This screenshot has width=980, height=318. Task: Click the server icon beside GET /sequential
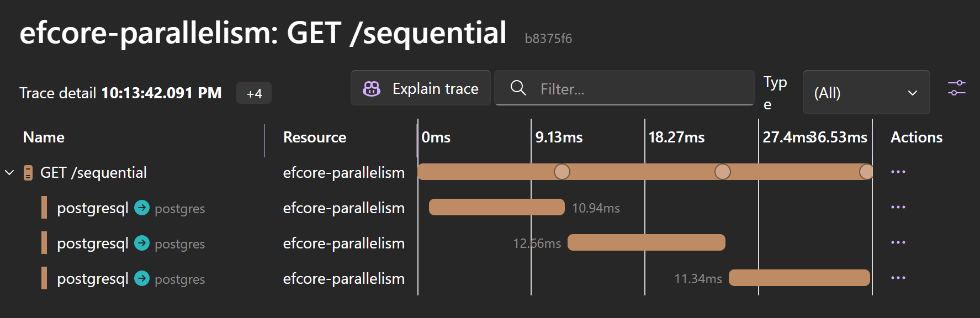28,173
